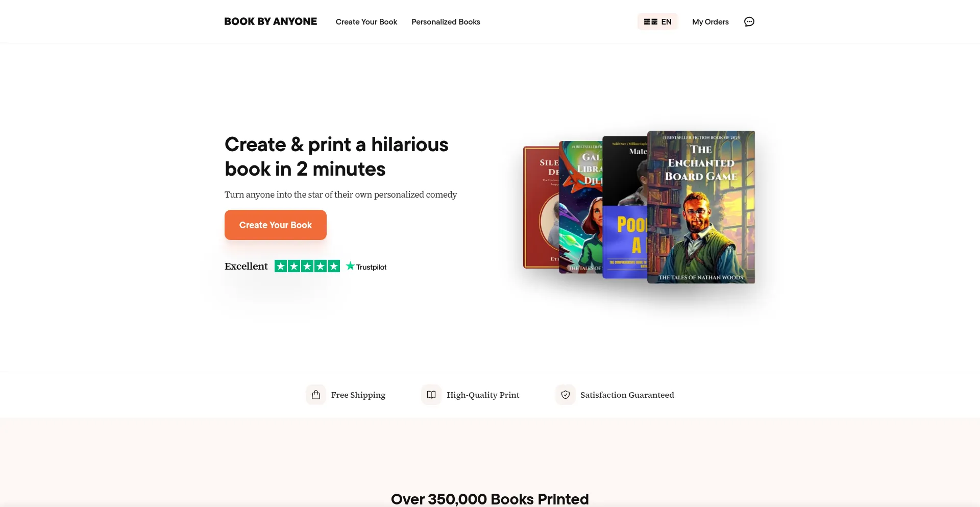The width and height of the screenshot is (980, 507).
Task: Click the Satisfaction Guaranteed label
Action: tap(627, 395)
